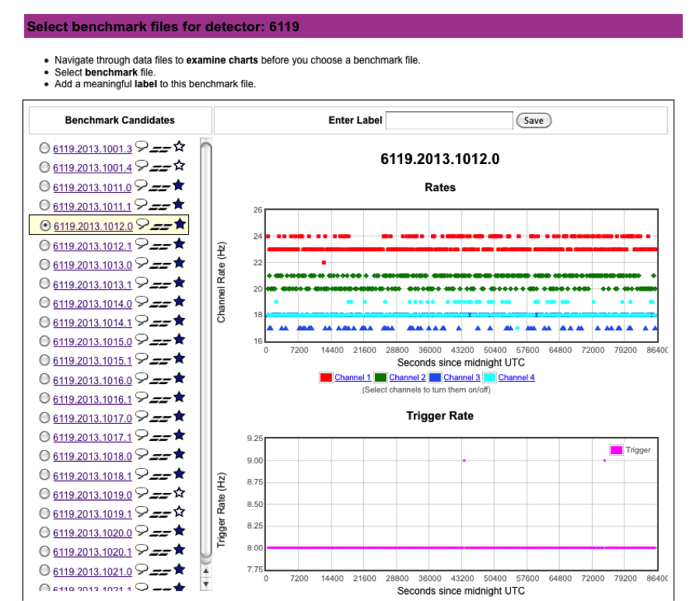Image resolution: width=700 pixels, height=601 pixels.
Task: Click the star icon next to 6119.2013.1001.4
Action: pyautogui.click(x=179, y=166)
